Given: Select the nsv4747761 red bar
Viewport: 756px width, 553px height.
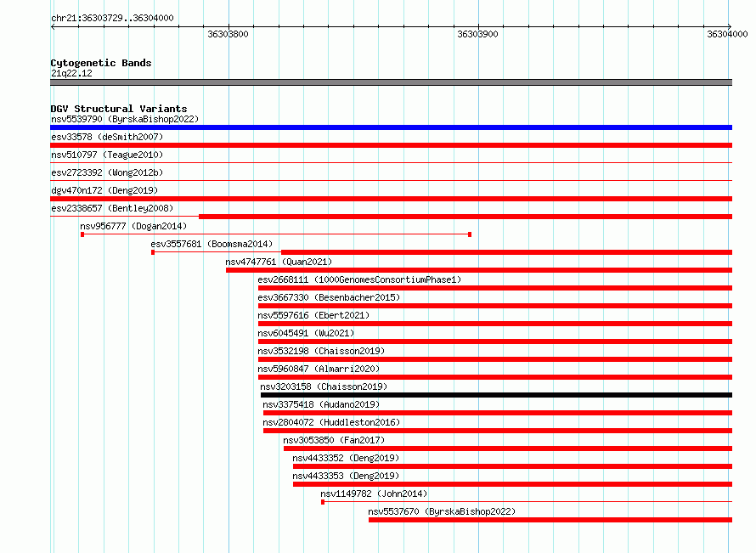Looking at the screenshot, I should tap(479, 270).
